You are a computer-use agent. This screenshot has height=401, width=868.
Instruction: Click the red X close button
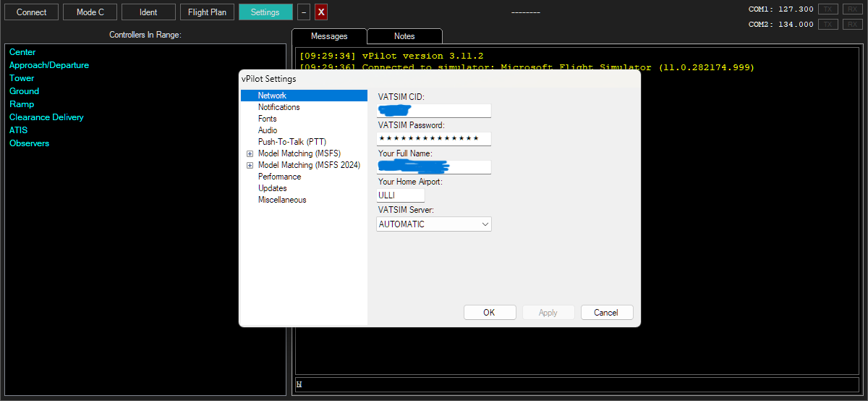pos(321,12)
